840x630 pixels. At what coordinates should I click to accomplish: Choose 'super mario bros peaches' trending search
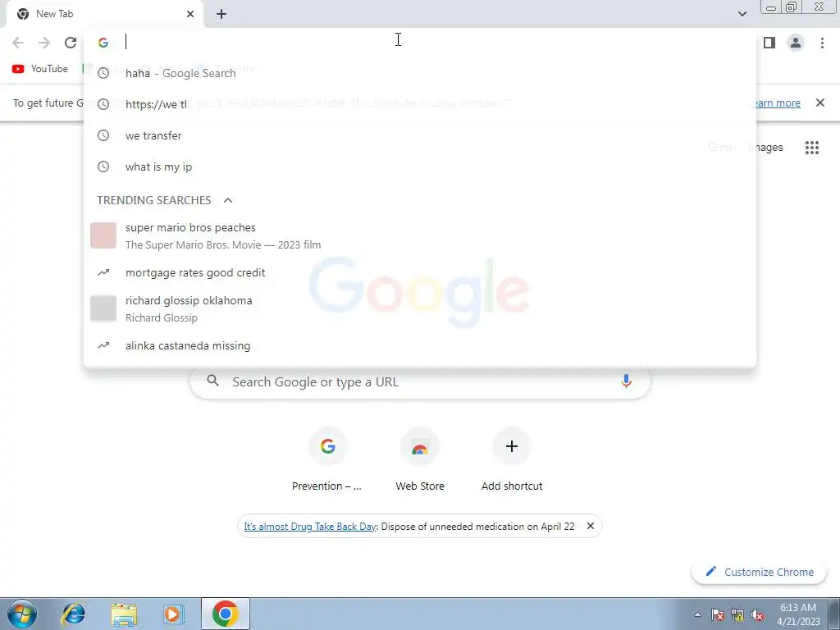coord(420,235)
